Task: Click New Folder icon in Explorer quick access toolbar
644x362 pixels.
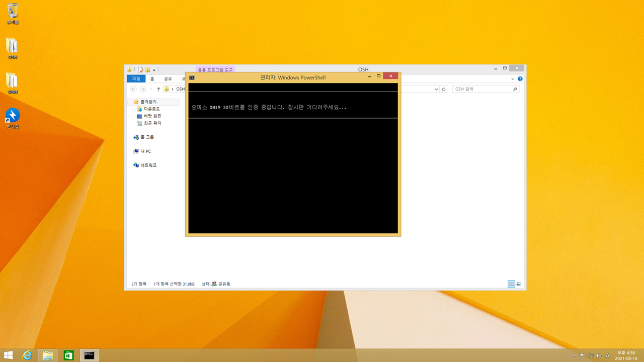Action: click(x=147, y=69)
